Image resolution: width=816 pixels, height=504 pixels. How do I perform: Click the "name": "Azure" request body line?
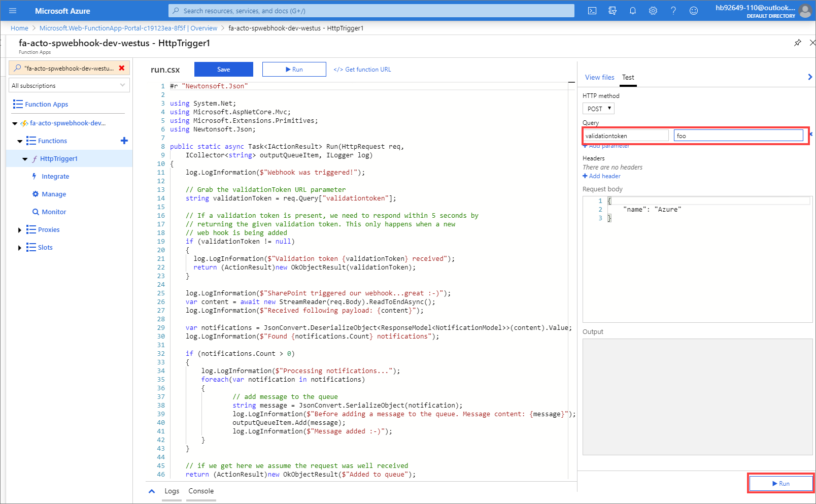click(652, 209)
